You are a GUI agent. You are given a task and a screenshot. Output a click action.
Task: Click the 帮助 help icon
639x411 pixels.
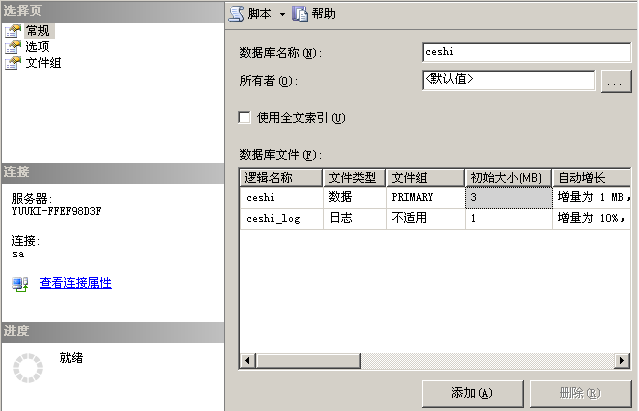(300, 14)
